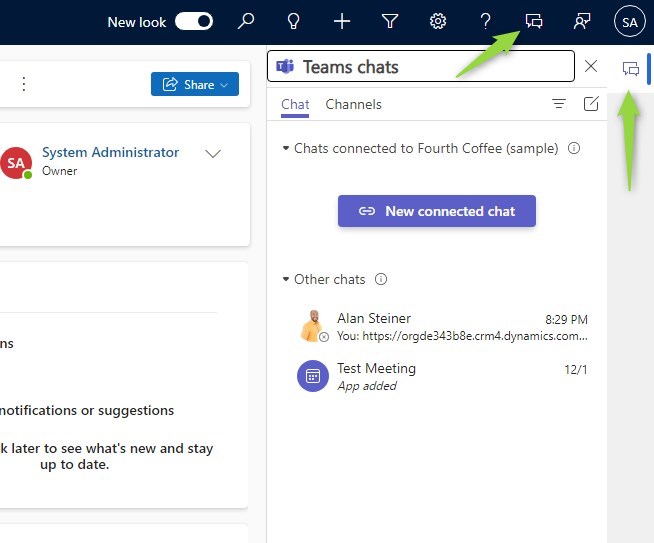Expand the System Administrator owner chevron
This screenshot has width=654, height=543.
(212, 154)
